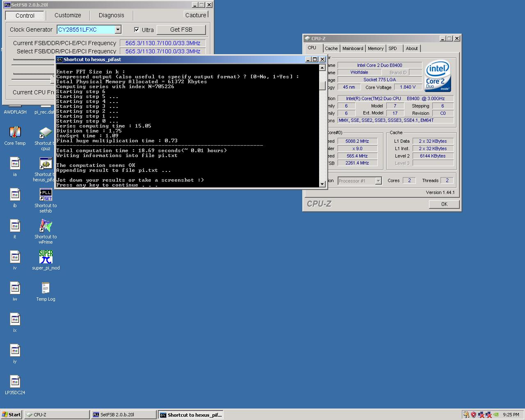This screenshot has height=420, width=525.
Task: Expand the Clock Generator dropdown
Action: pos(118,30)
